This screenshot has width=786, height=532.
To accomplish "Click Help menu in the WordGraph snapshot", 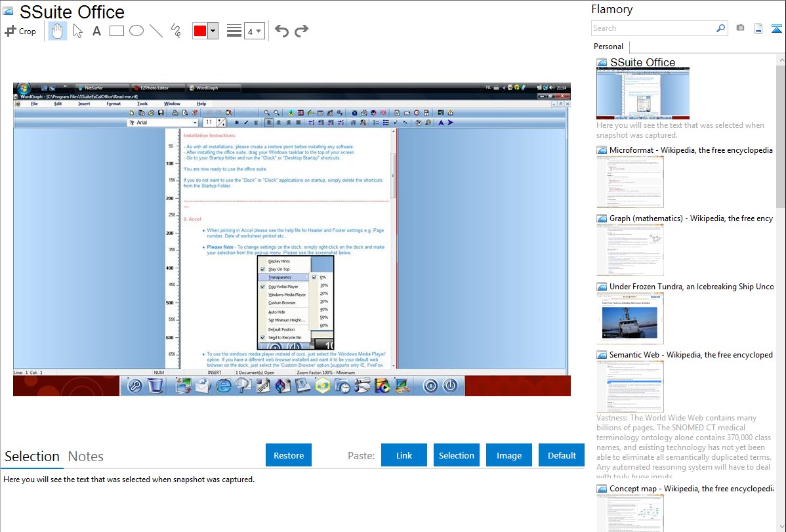I will 201,104.
